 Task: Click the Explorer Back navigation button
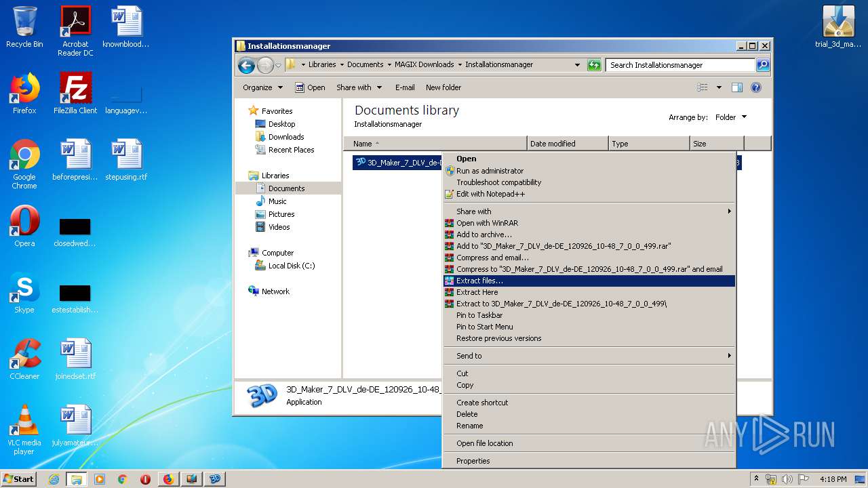[246, 65]
